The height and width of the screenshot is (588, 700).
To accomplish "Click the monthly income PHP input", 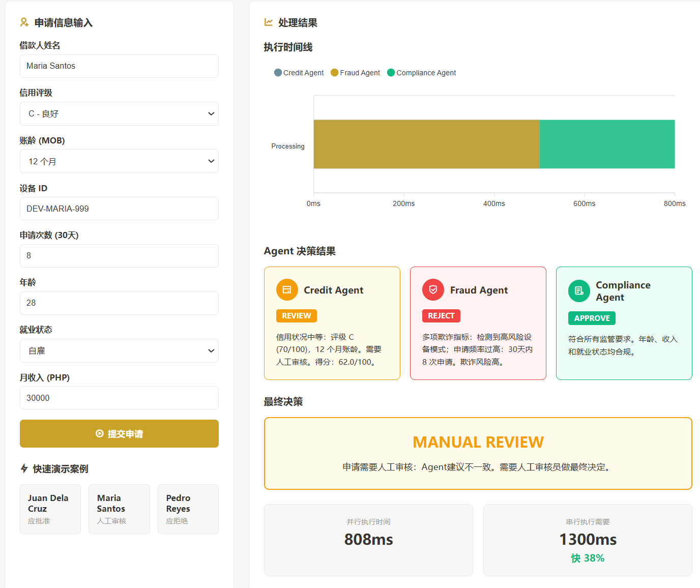I will 119,398.
